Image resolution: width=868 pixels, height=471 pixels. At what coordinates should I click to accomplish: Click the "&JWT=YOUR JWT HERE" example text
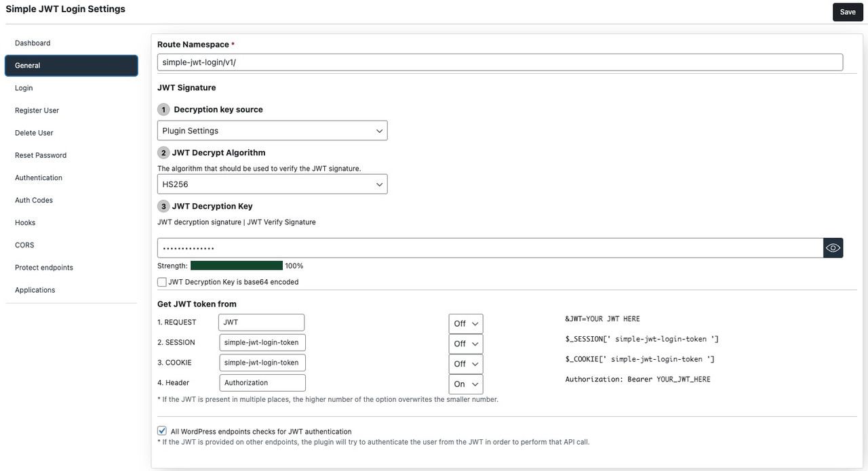pyautogui.click(x=602, y=319)
